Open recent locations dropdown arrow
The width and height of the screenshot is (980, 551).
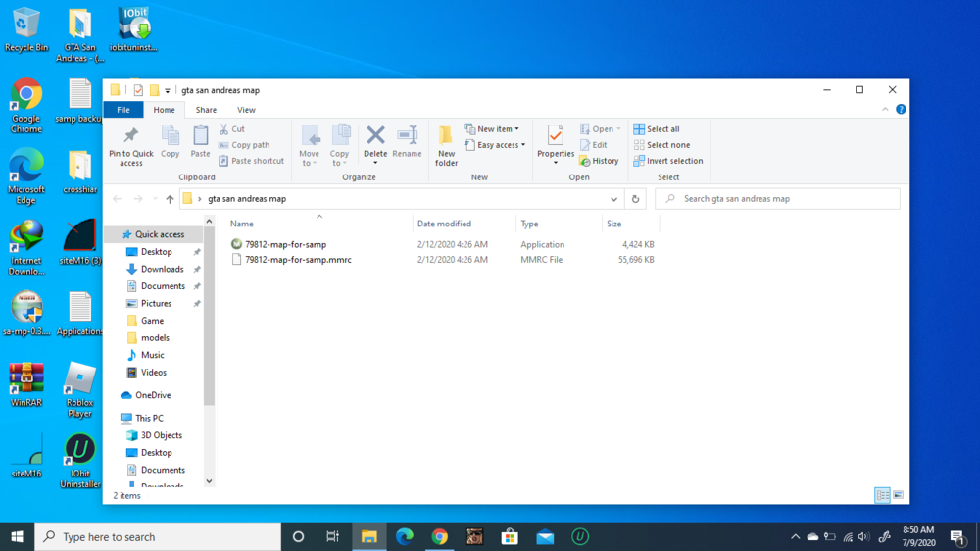pos(155,199)
